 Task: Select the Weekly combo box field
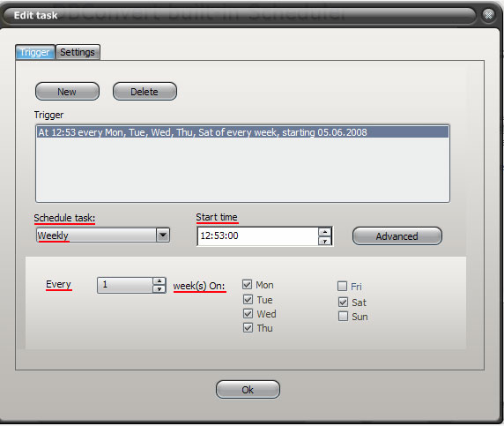[102, 235]
